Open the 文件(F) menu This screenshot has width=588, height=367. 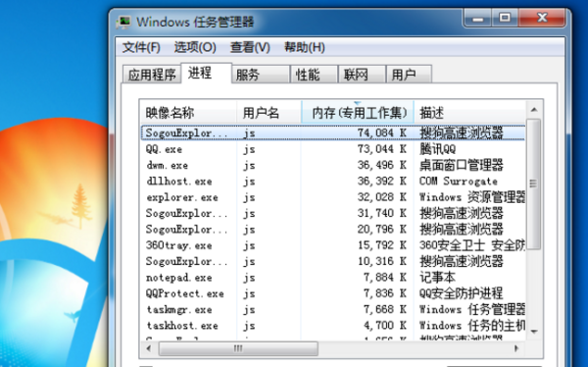click(141, 47)
